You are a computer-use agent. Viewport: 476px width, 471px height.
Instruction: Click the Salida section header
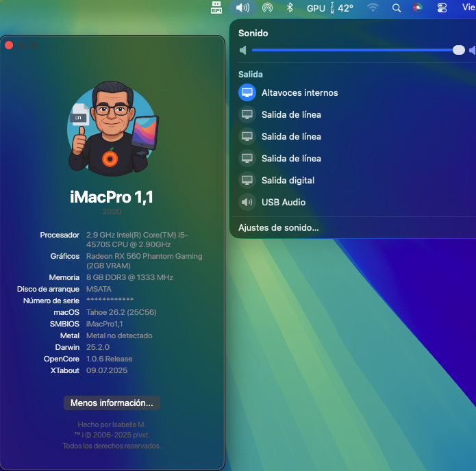coord(251,75)
